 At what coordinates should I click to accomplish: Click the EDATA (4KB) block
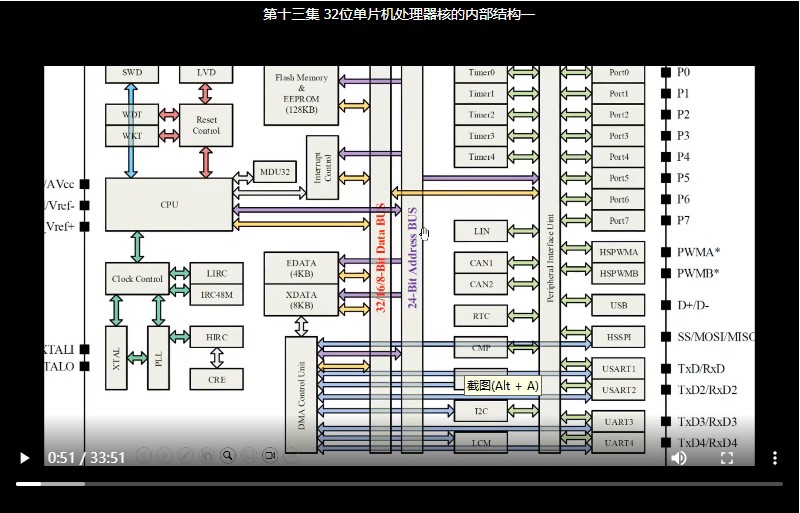(x=301, y=268)
